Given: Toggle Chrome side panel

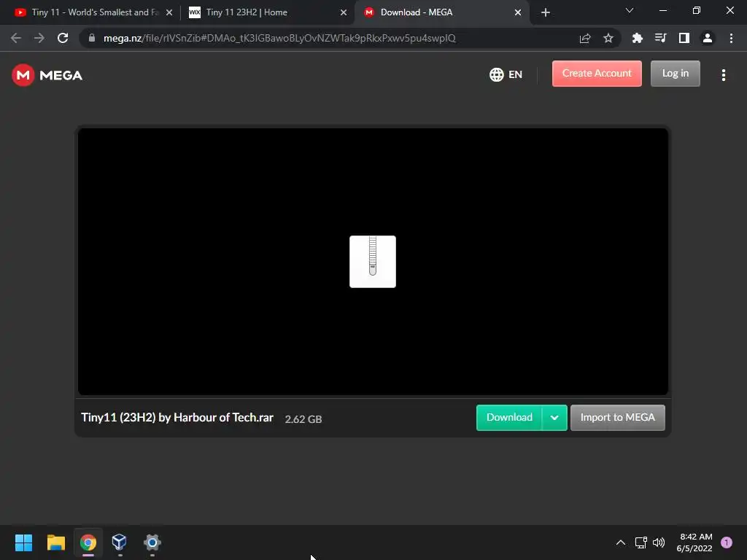Looking at the screenshot, I should pos(684,38).
